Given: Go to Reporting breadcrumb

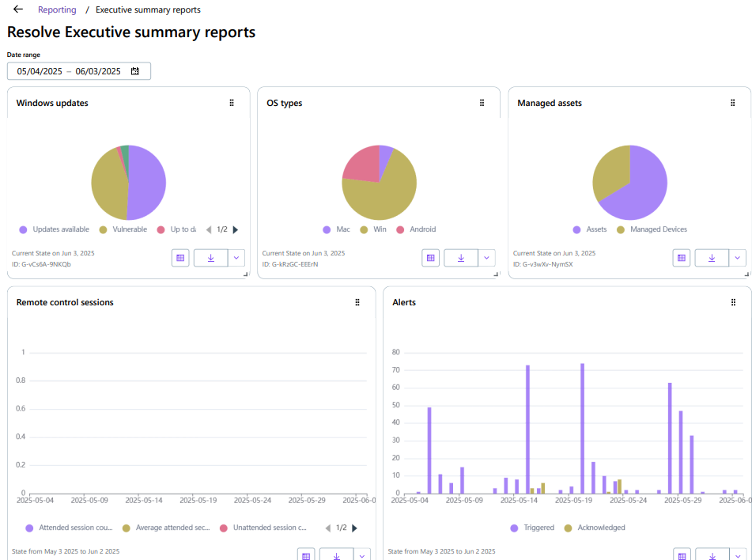Looking at the screenshot, I should (57, 9).
